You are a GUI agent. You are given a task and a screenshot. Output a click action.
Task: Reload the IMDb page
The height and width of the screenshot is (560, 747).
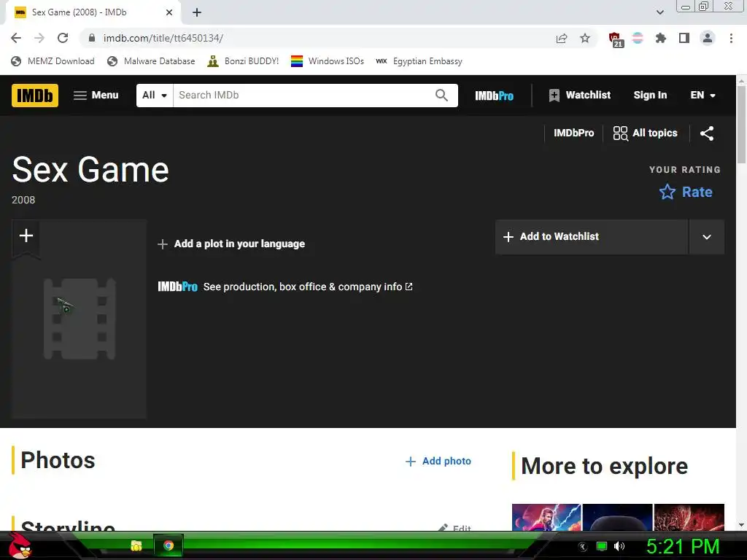click(63, 38)
